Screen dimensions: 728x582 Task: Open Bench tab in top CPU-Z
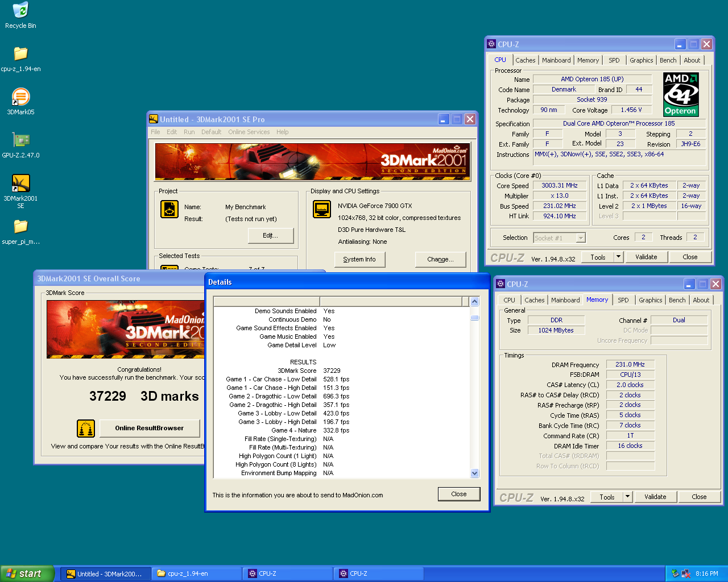coord(668,60)
